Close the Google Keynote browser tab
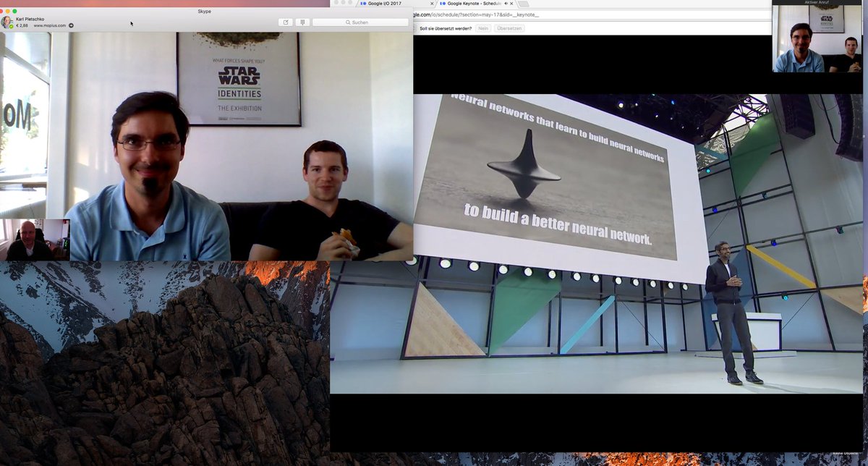This screenshot has width=868, height=466. click(x=511, y=4)
